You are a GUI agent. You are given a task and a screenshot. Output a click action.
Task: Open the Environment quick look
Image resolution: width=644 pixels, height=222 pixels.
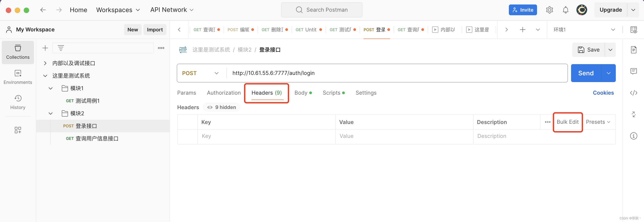(634, 29)
